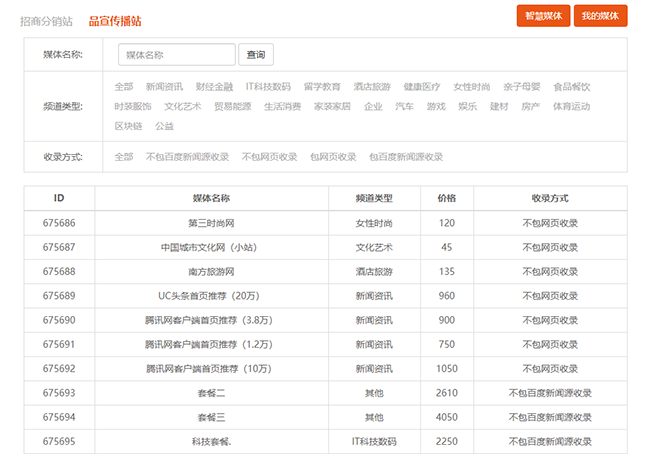
Task: Select 体育运动 channel filter
Action: [x=572, y=107]
